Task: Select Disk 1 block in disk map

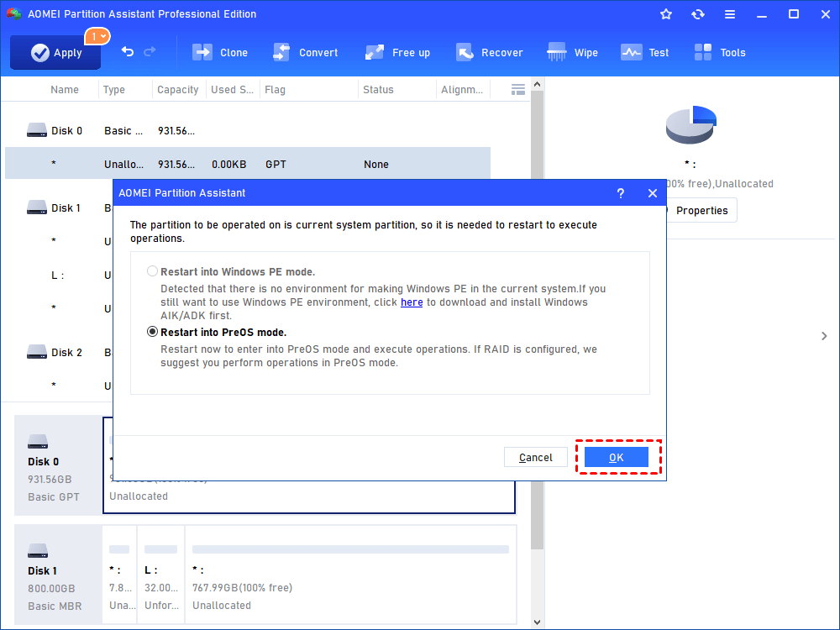Action: coord(58,575)
